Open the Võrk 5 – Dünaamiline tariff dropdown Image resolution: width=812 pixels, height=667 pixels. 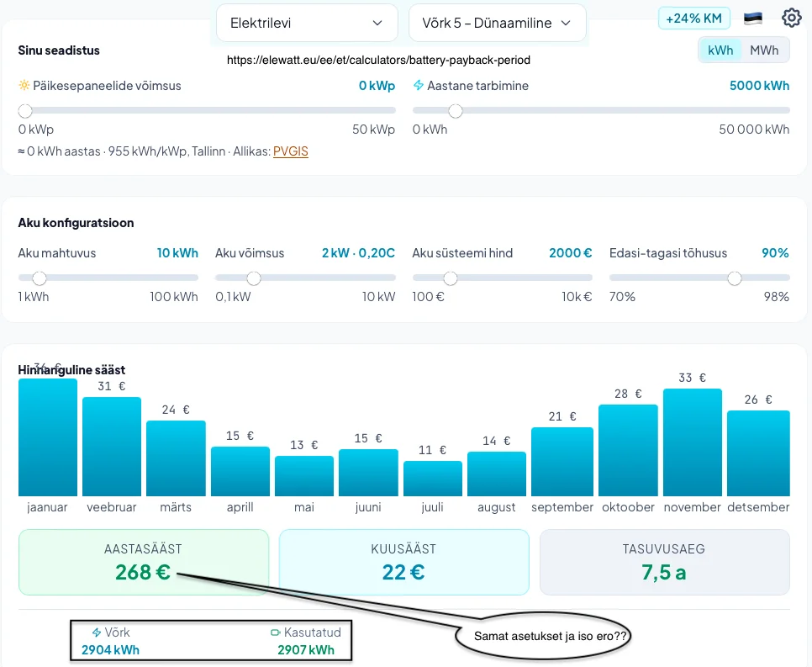tap(497, 23)
